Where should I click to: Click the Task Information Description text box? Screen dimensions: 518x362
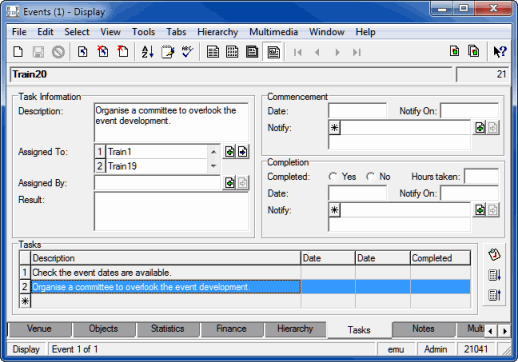[x=171, y=122]
